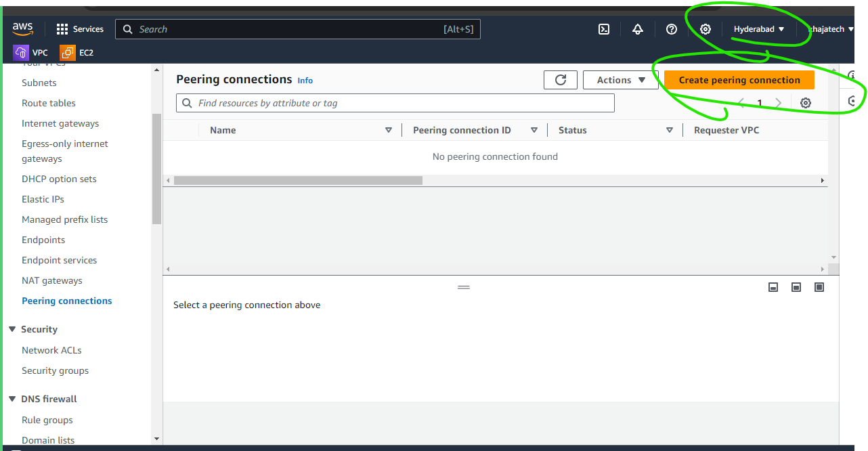Go to Endpoint services

click(60, 260)
